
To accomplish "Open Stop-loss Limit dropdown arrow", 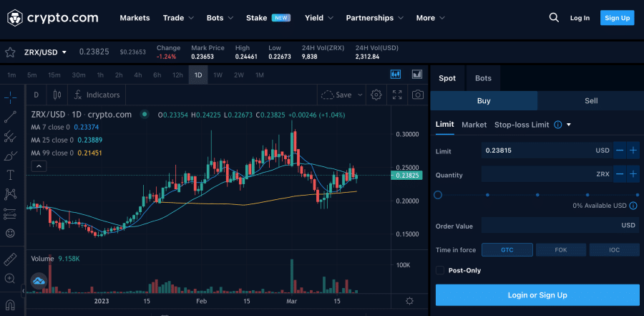I will point(569,125).
